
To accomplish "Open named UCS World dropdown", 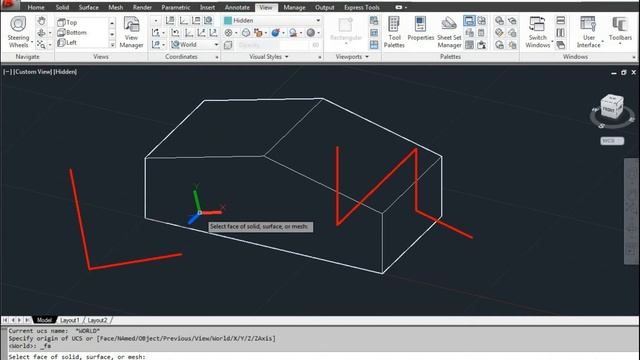I will (x=195, y=44).
